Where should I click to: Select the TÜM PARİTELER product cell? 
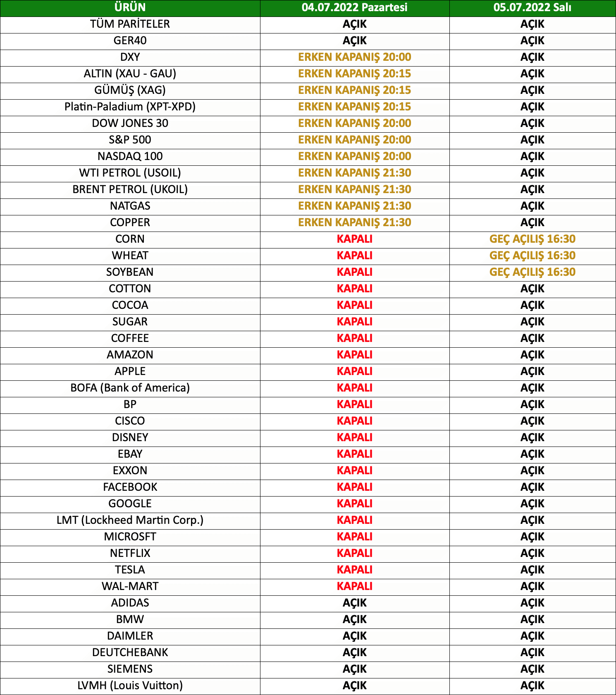[130, 24]
